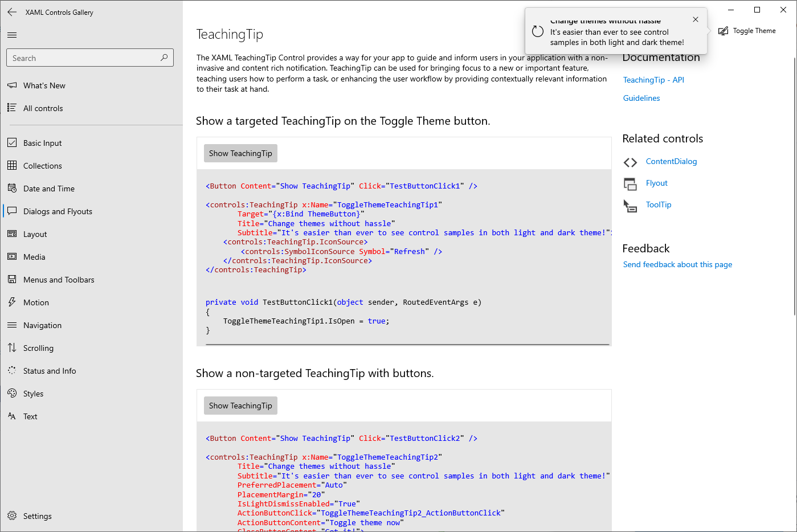This screenshot has height=532, width=797.
Task: Dismiss the teaching tip popup
Action: tap(696, 19)
